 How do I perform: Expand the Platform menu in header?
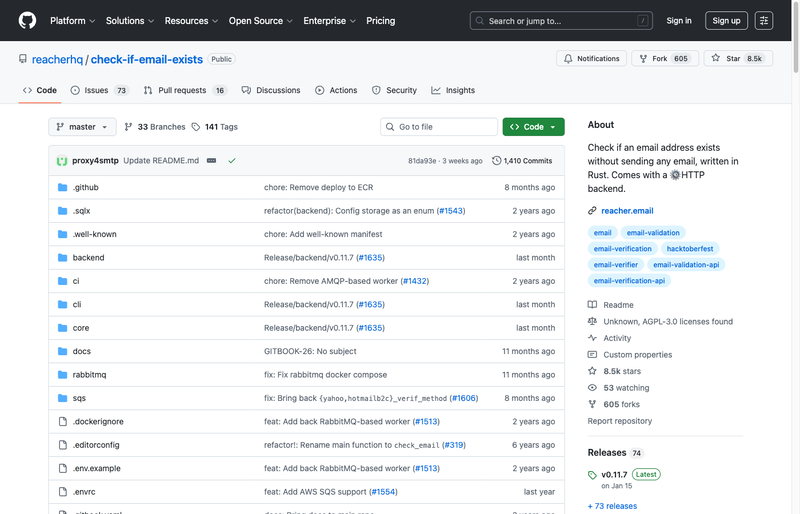[x=73, y=20]
